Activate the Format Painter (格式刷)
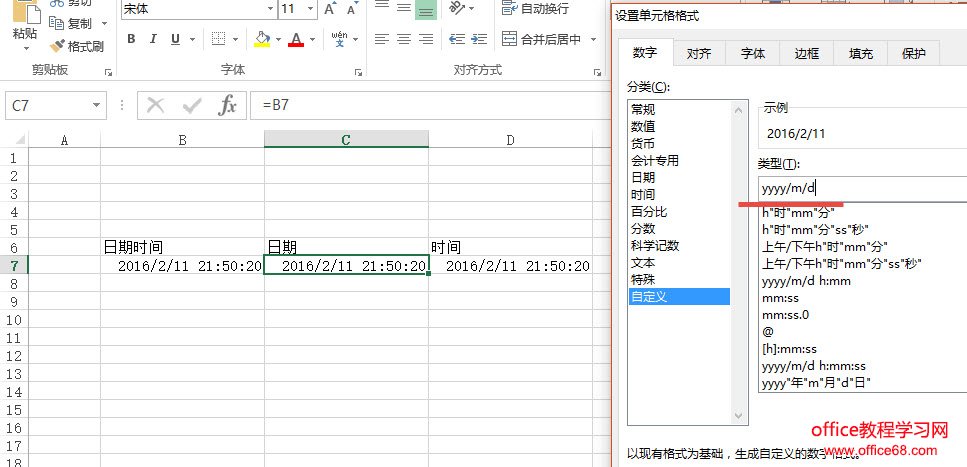Viewport: 967px width, 467px height. tap(77, 46)
